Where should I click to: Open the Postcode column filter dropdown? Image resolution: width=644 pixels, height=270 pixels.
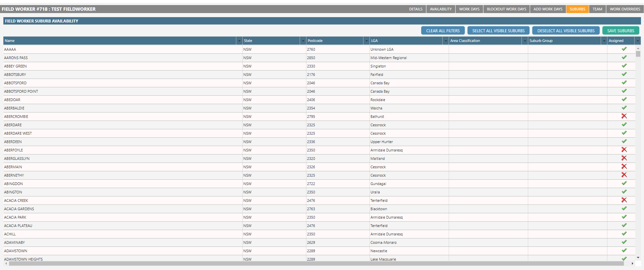366,41
